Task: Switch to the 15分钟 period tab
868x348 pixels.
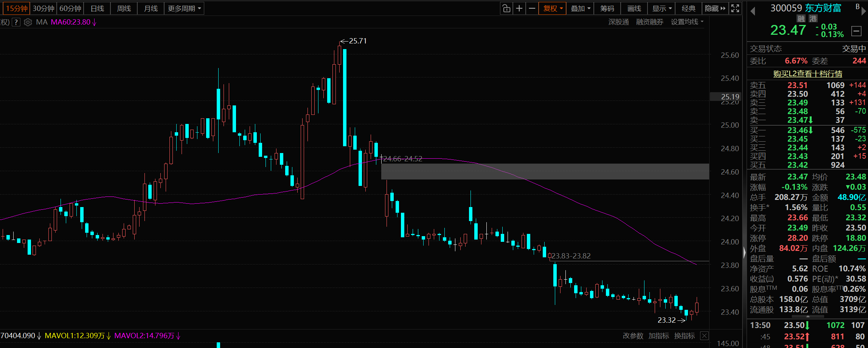Action: 17,8
